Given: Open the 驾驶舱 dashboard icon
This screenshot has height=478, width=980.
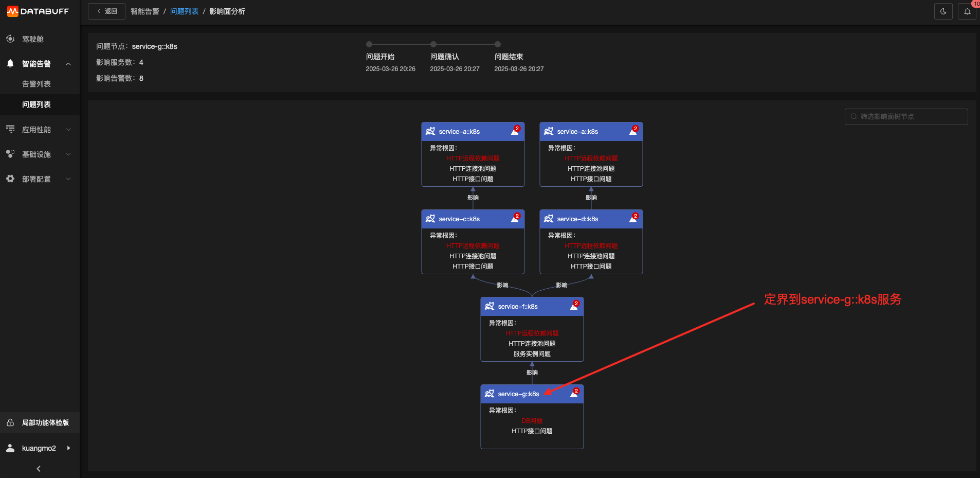Looking at the screenshot, I should (x=10, y=39).
